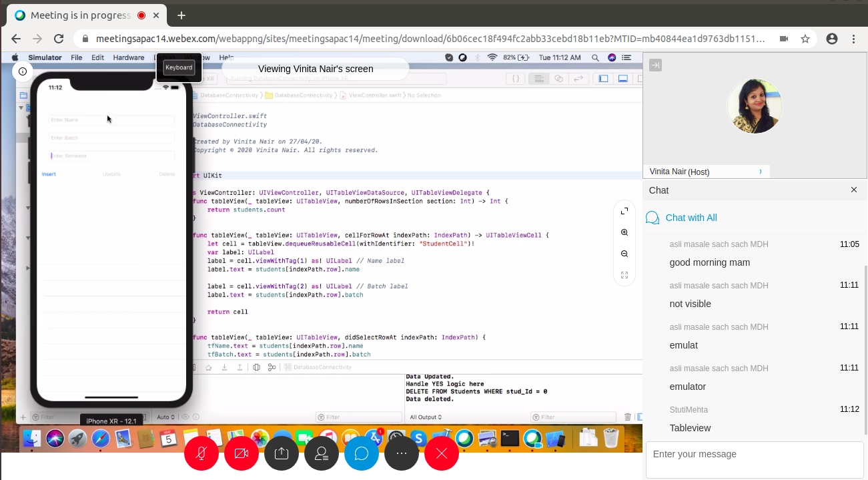Screen dimensions: 868x480
Task: Click Enter Batch field in simulator
Action: pos(111,138)
